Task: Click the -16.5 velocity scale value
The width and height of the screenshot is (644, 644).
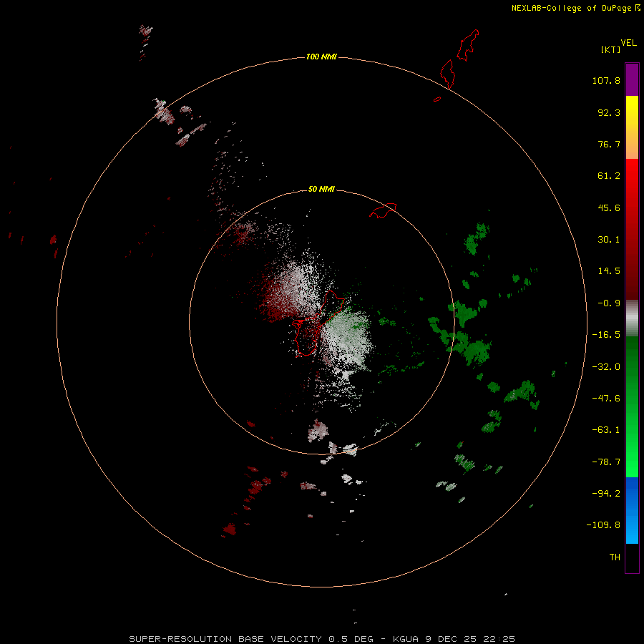Action: click(x=606, y=335)
